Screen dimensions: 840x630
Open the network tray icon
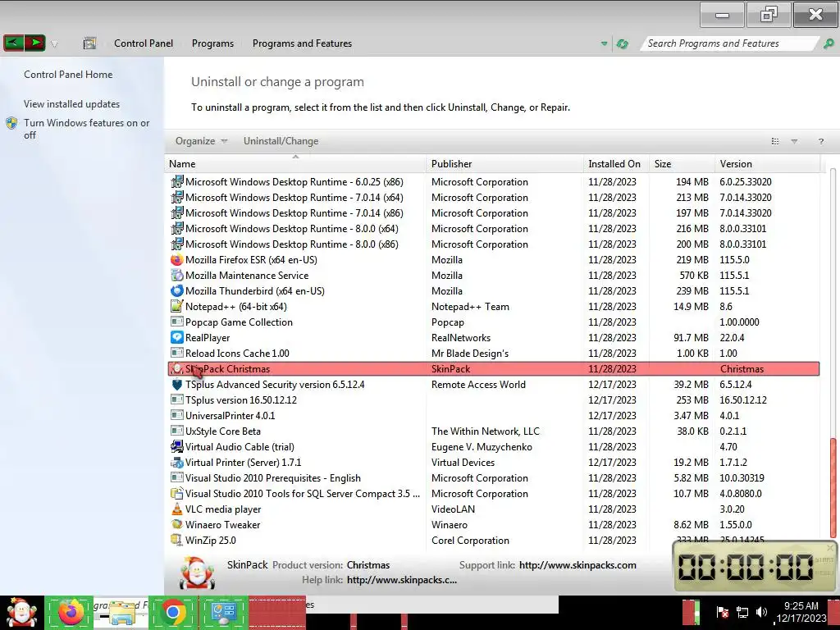pos(742,612)
